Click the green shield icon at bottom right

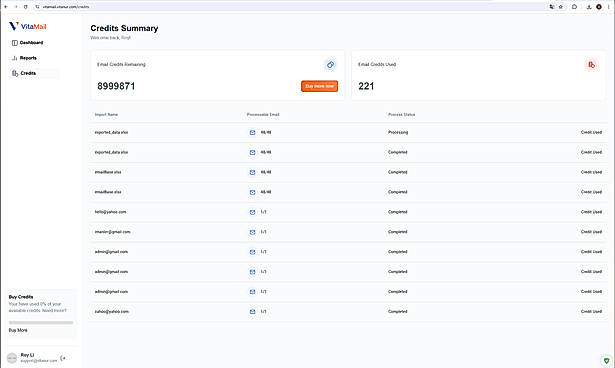coord(606,361)
